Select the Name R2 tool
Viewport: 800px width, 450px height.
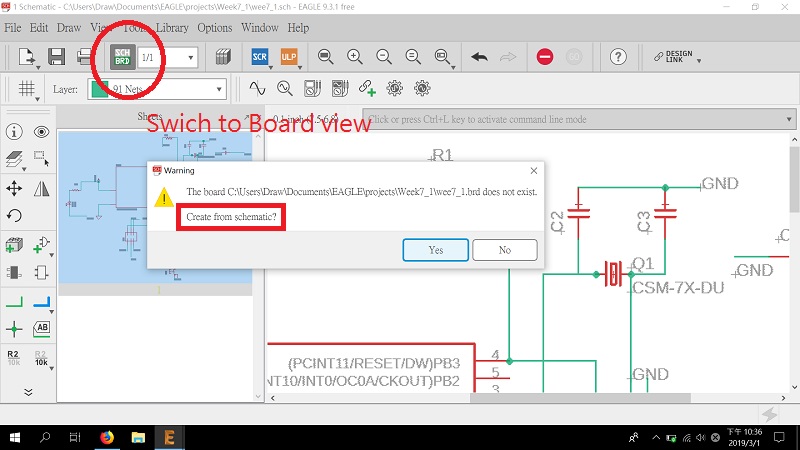[13, 357]
